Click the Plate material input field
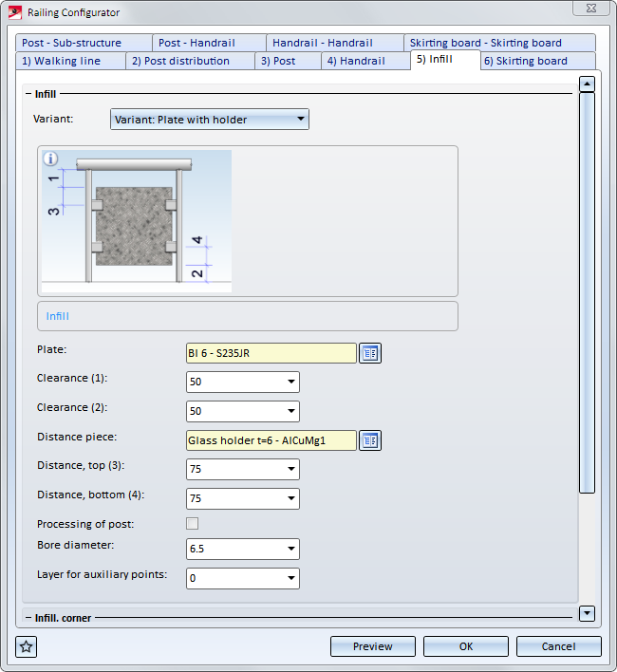The image size is (617, 672). pos(271,353)
